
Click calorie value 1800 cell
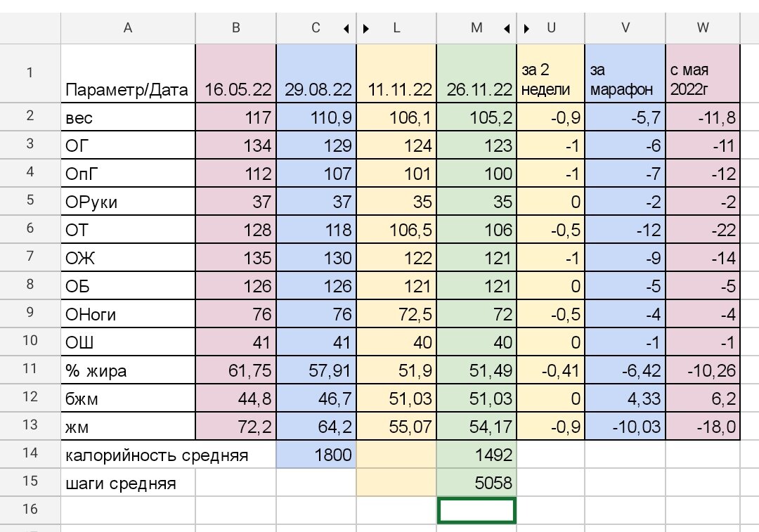pyautogui.click(x=316, y=455)
